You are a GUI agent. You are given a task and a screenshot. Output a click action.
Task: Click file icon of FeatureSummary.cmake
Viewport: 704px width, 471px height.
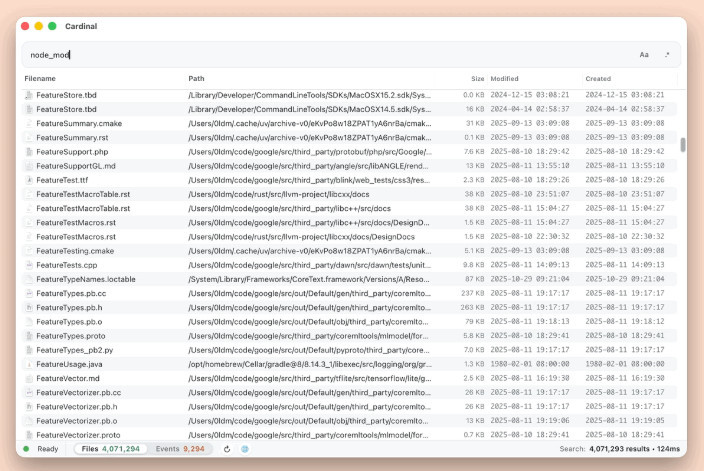pyautogui.click(x=29, y=123)
